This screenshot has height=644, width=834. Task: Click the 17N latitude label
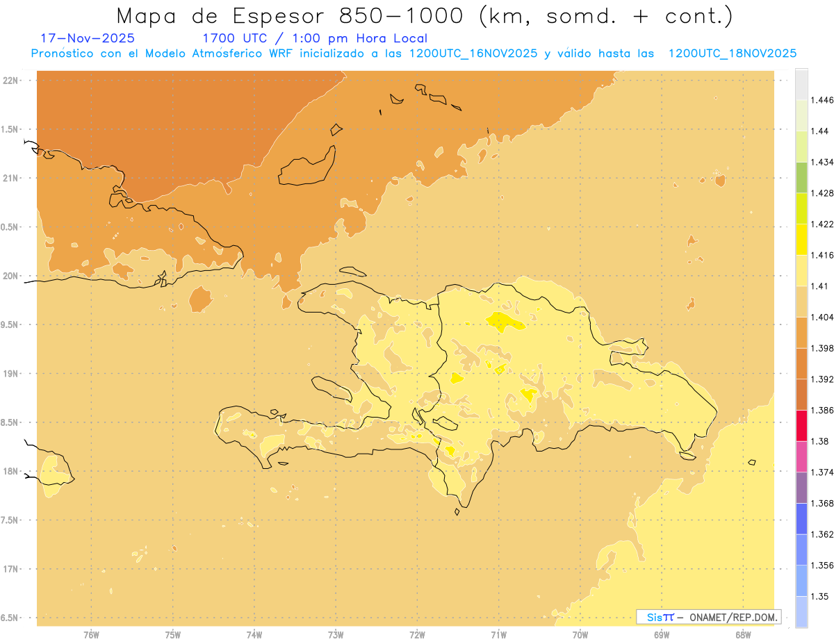11,569
